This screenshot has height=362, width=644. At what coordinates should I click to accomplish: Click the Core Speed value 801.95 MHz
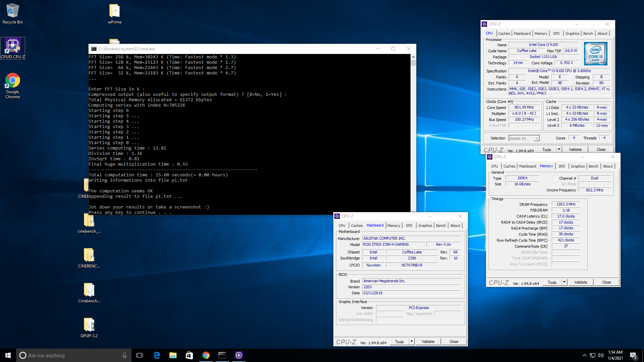[x=524, y=108]
